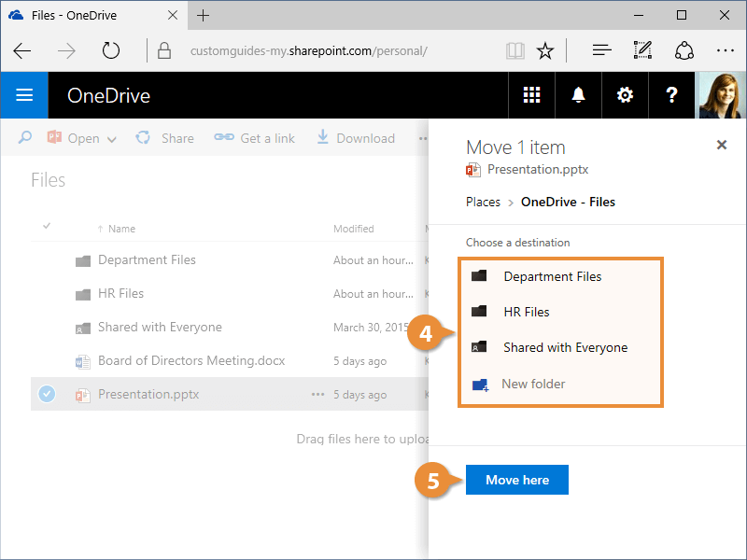Click the Make a Web Note icon
This screenshot has width=747, height=560.
pos(642,50)
